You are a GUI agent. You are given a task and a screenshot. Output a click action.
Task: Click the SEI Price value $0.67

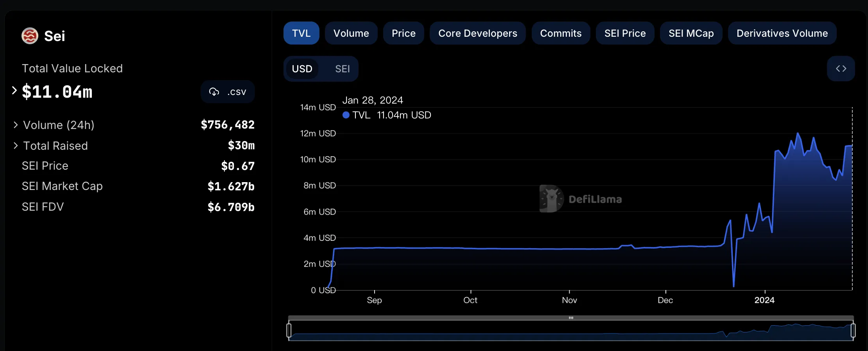[x=238, y=166]
